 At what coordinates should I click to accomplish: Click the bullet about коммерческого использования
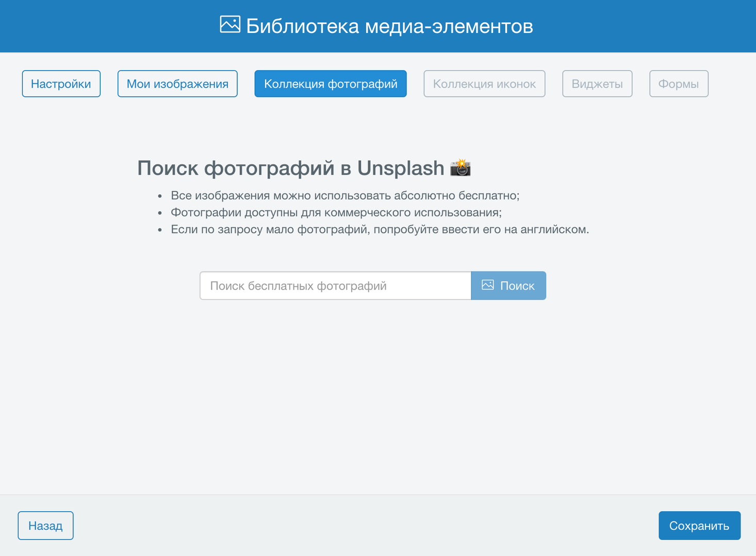click(336, 212)
